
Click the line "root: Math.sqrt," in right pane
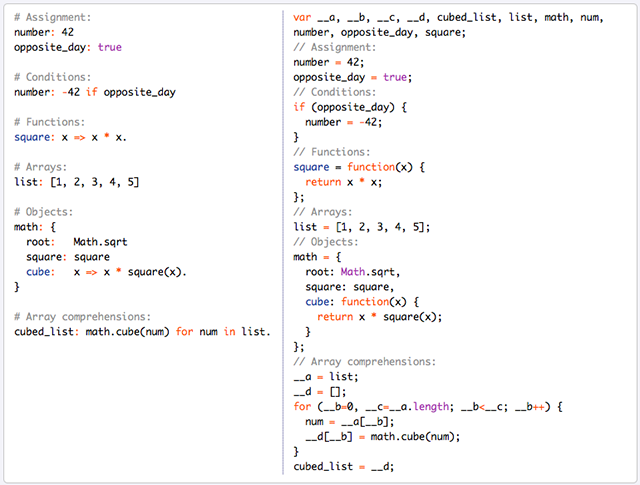tap(353, 272)
